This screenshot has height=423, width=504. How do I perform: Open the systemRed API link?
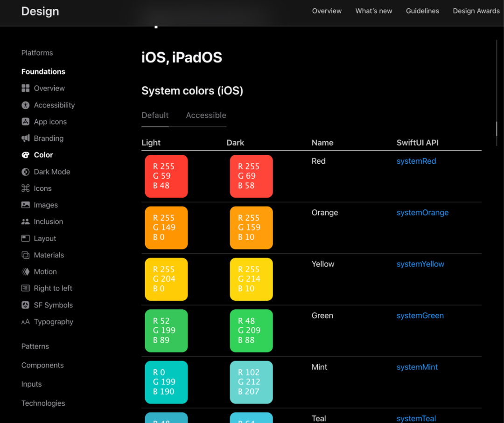(416, 161)
